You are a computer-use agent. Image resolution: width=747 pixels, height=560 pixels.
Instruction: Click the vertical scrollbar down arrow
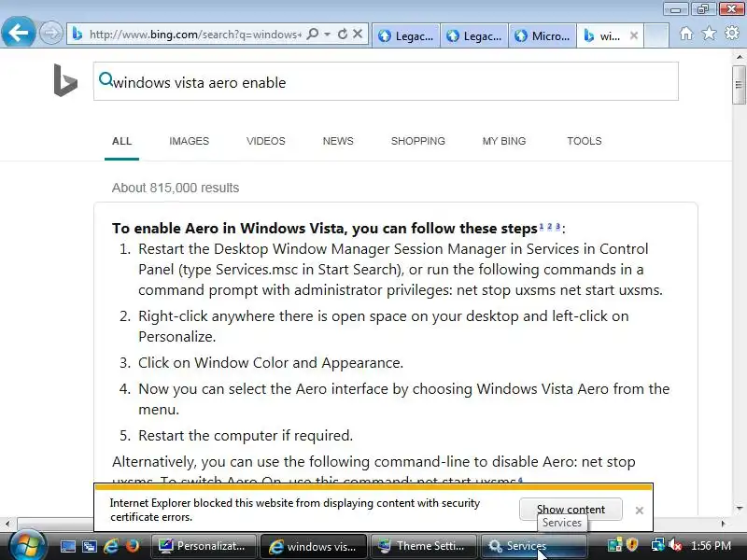(x=739, y=509)
